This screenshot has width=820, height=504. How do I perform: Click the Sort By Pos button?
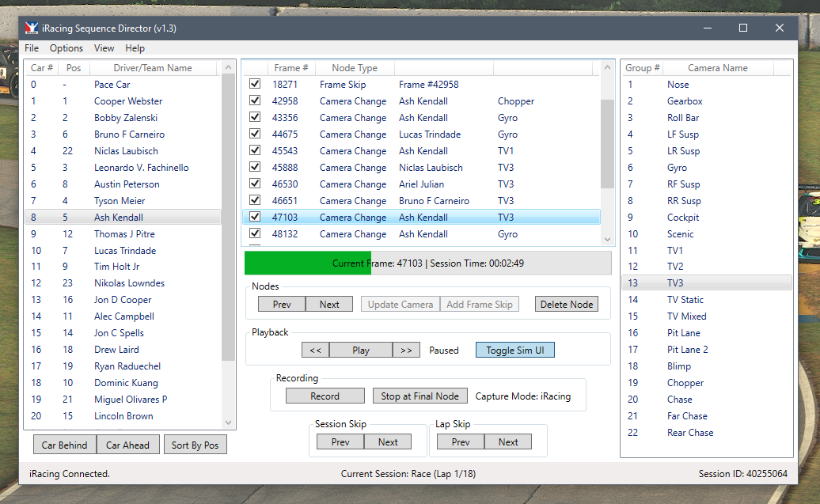[x=195, y=445]
